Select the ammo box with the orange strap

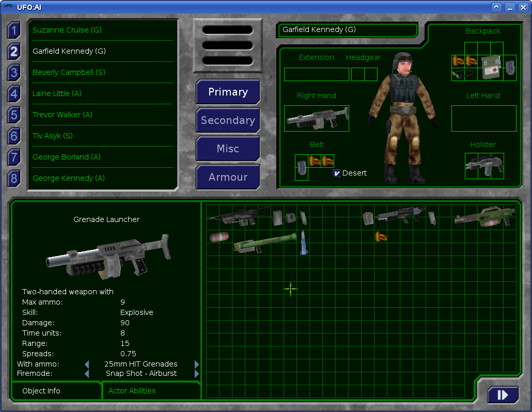tap(368, 218)
